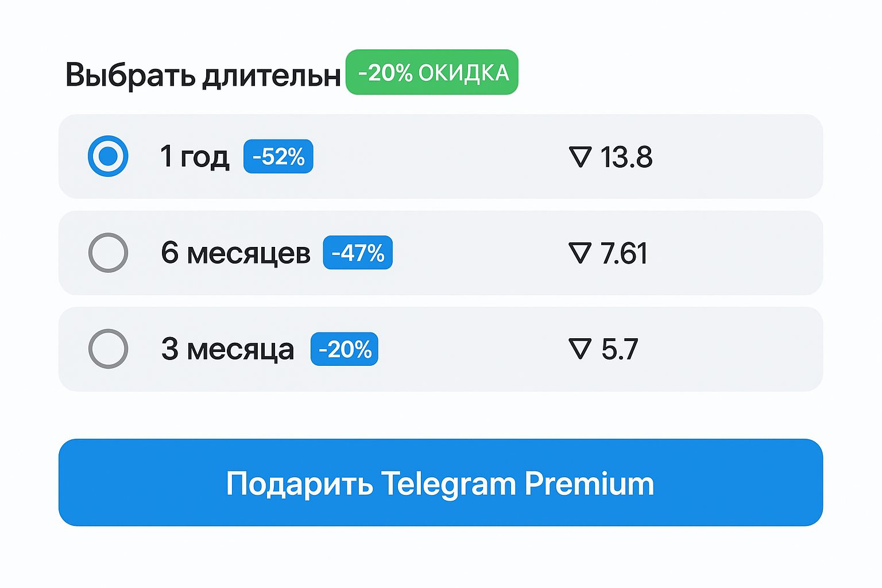Click the -52% discount badge
The width and height of the screenshot is (882, 588).
(278, 156)
